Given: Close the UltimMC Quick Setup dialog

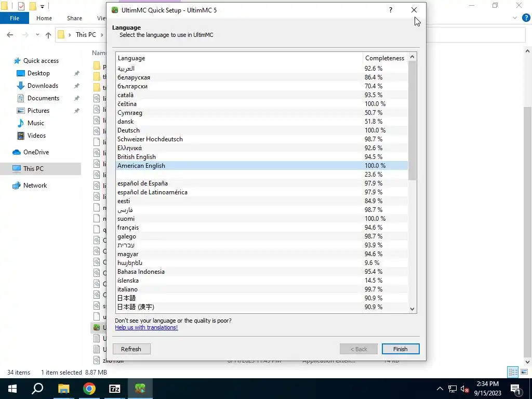Looking at the screenshot, I should (414, 10).
